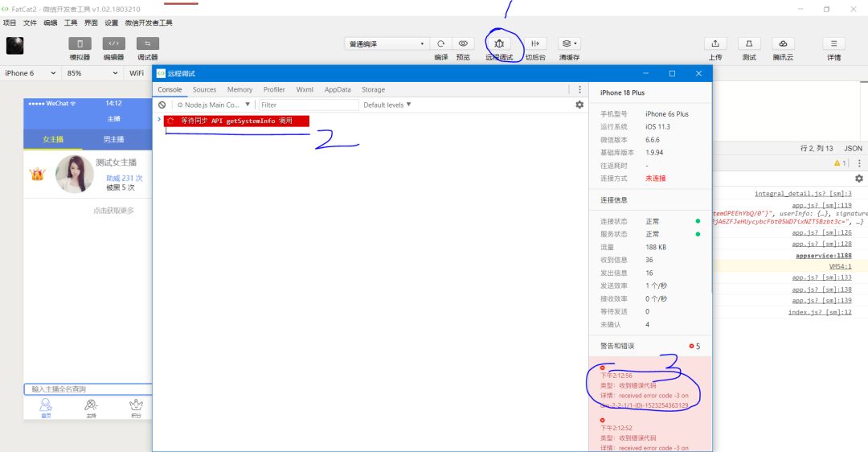Select Memory tab in 远程调试 window
This screenshot has width=868, height=452.
point(240,90)
